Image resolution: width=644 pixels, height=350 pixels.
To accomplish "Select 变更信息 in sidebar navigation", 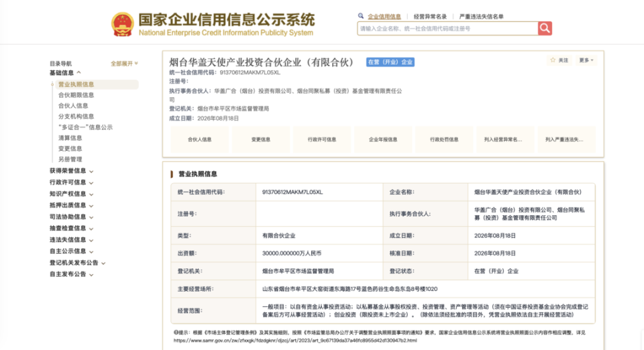I will (70, 149).
